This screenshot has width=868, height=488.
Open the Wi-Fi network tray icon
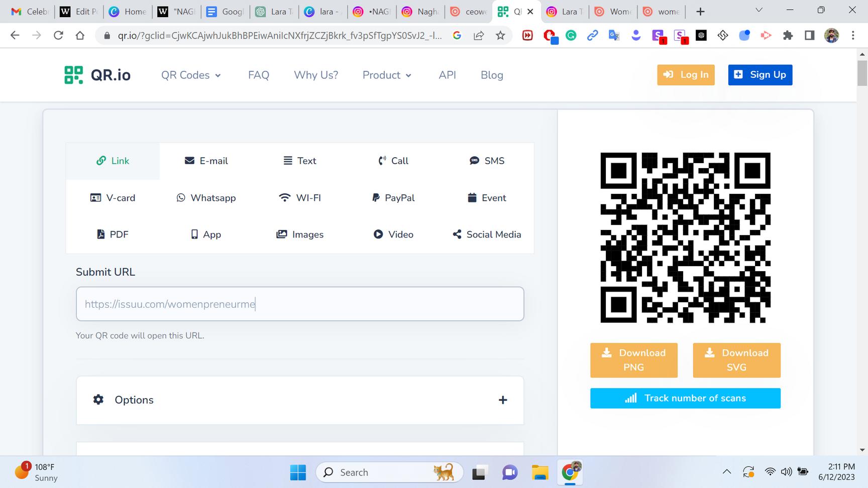[770, 472]
